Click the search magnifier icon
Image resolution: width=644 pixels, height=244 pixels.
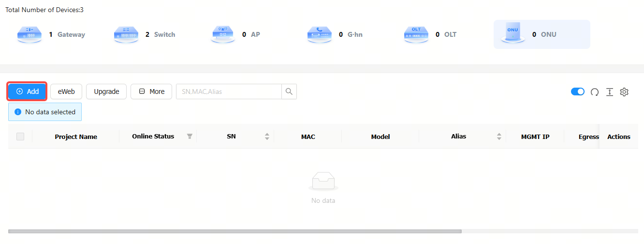[289, 91]
